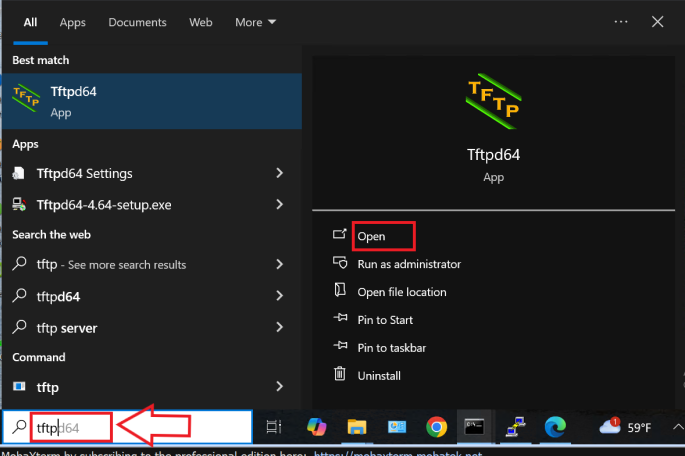Screen dimensions: 685x456
Task: Switch to the Documents search tab
Action: (x=138, y=22)
